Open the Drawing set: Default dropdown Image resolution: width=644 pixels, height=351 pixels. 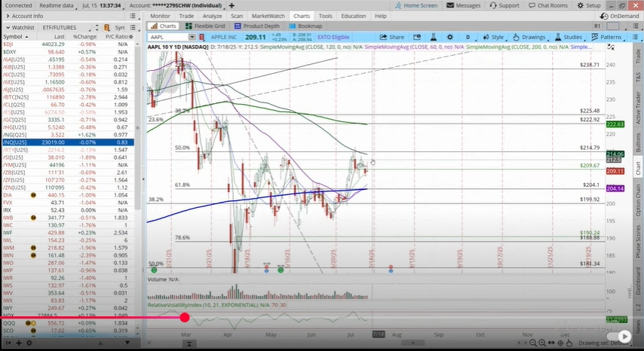(x=606, y=343)
